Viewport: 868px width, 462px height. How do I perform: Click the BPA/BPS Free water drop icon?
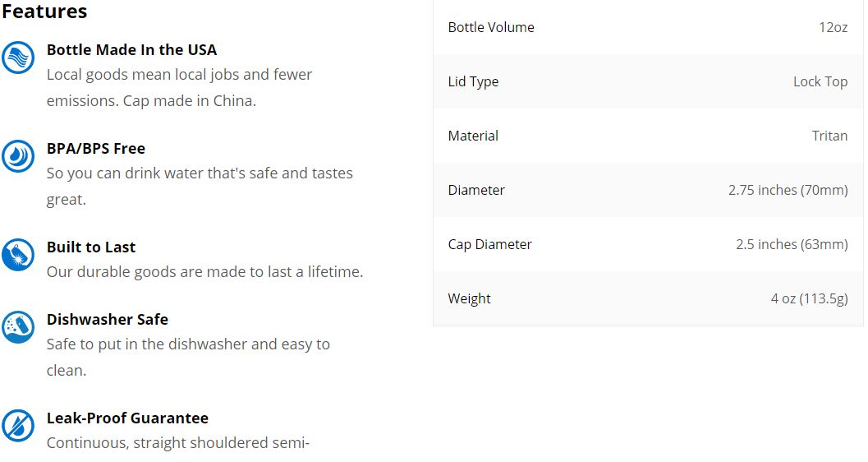click(18, 155)
